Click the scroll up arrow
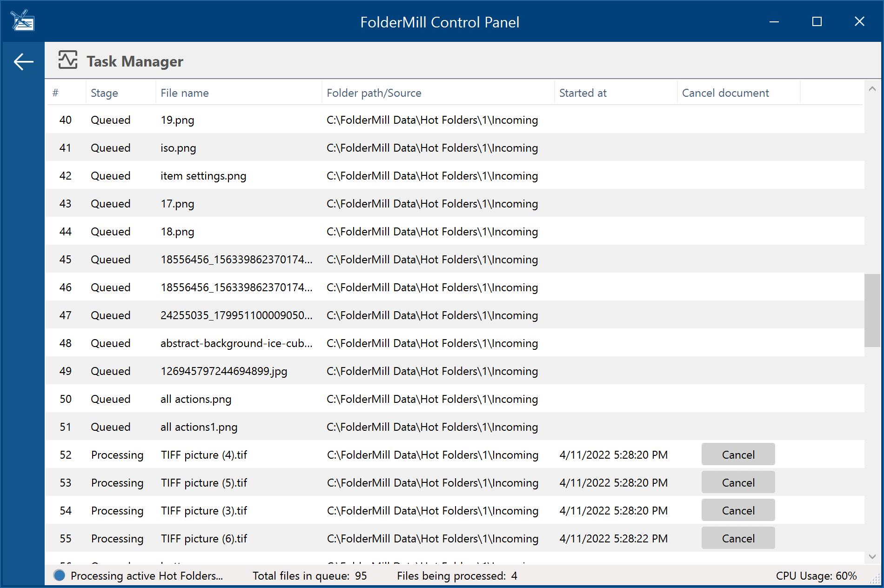Image resolution: width=884 pixels, height=588 pixels. click(872, 88)
